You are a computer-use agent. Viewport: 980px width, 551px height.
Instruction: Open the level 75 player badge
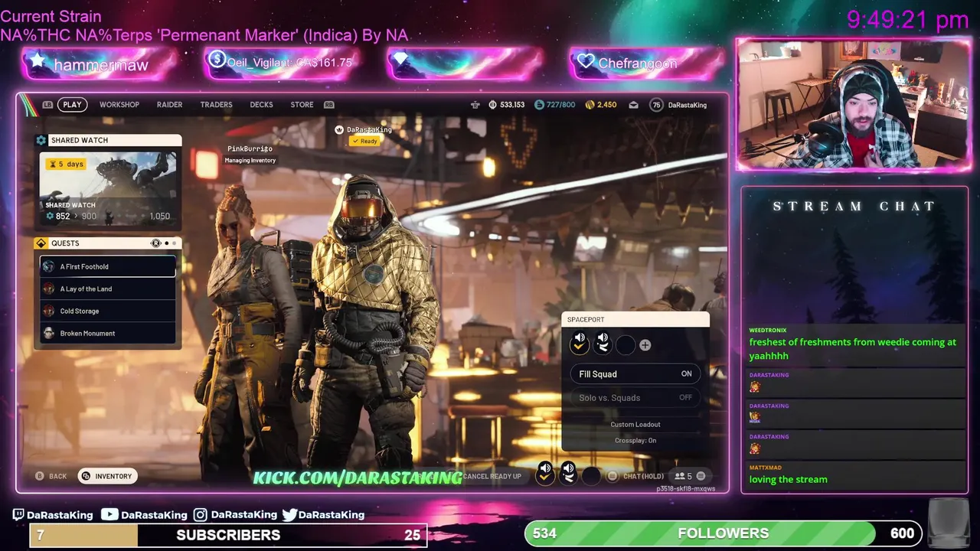point(656,105)
